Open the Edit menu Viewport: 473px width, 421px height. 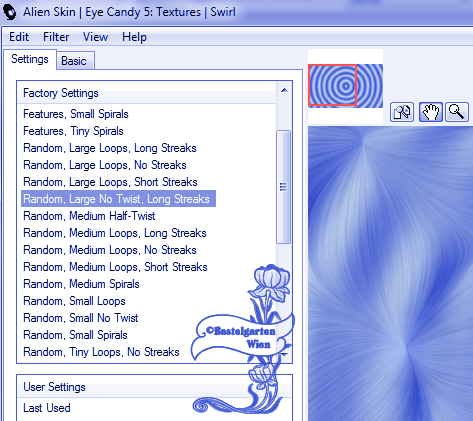click(x=19, y=37)
